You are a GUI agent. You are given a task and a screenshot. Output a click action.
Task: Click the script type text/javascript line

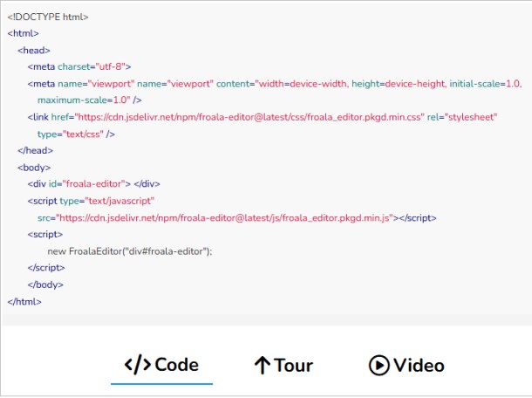click(x=91, y=201)
